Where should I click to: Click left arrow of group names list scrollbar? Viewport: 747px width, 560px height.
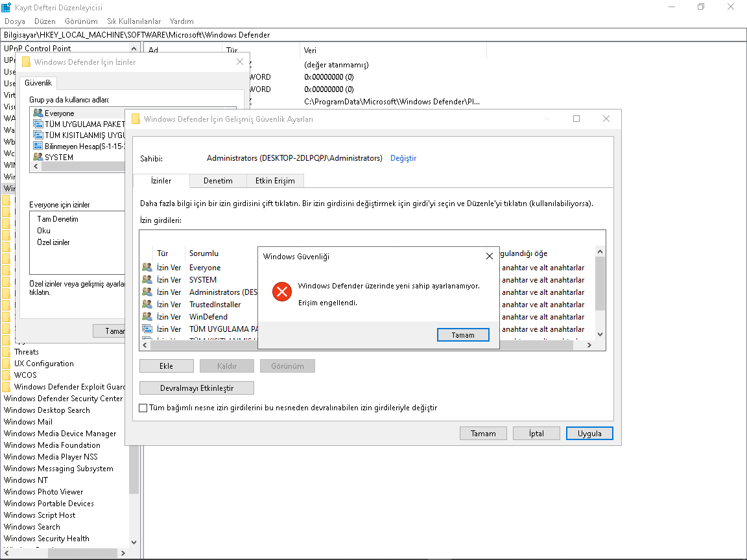click(36, 166)
